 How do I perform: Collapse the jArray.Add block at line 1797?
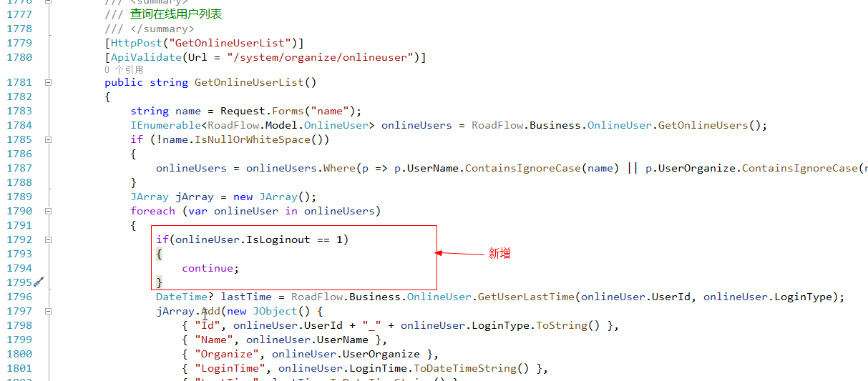[x=49, y=311]
